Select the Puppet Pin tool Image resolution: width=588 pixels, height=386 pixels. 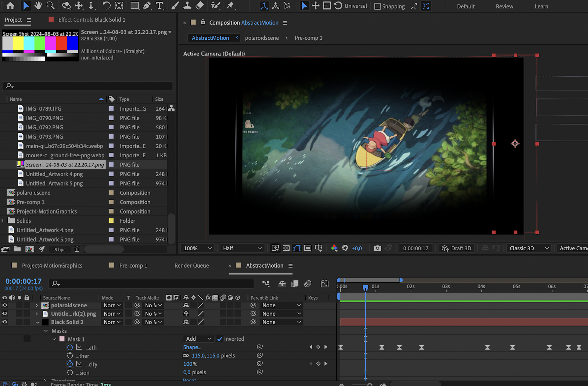tap(230, 6)
